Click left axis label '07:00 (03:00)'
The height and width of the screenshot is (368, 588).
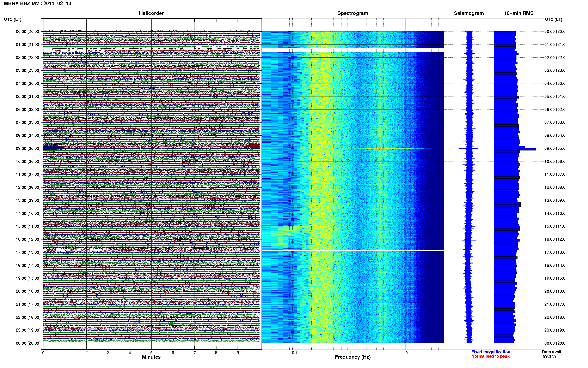point(28,122)
